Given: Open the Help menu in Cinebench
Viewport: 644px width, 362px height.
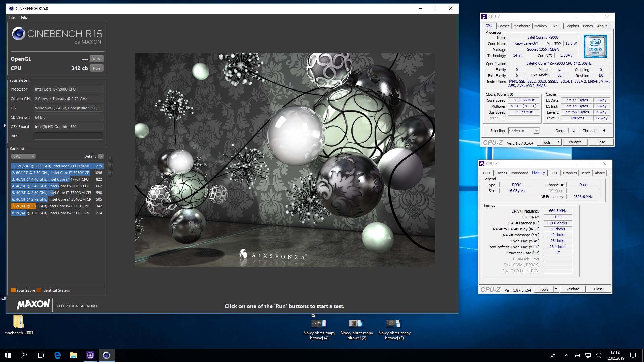Looking at the screenshot, I should tap(23, 17).
